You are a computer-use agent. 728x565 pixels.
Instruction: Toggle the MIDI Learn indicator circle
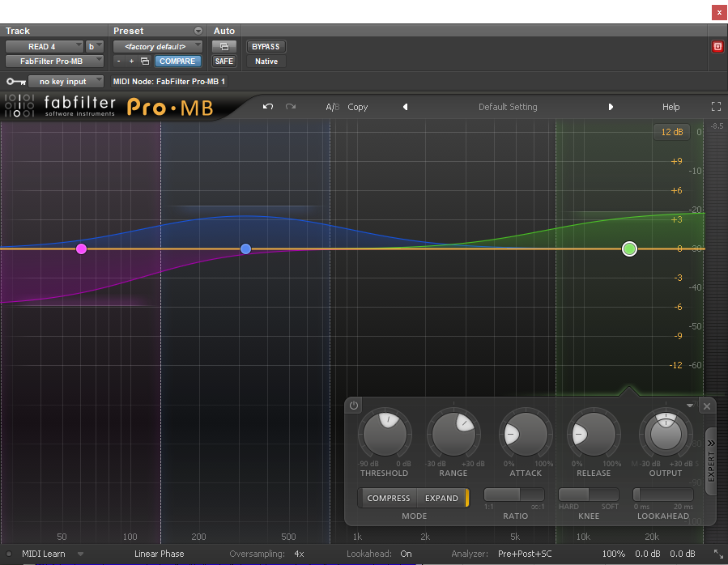tap(8, 554)
